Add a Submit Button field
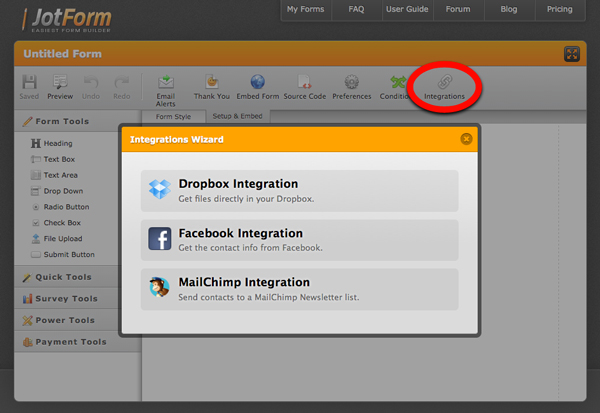This screenshot has height=413, width=600. [x=63, y=255]
